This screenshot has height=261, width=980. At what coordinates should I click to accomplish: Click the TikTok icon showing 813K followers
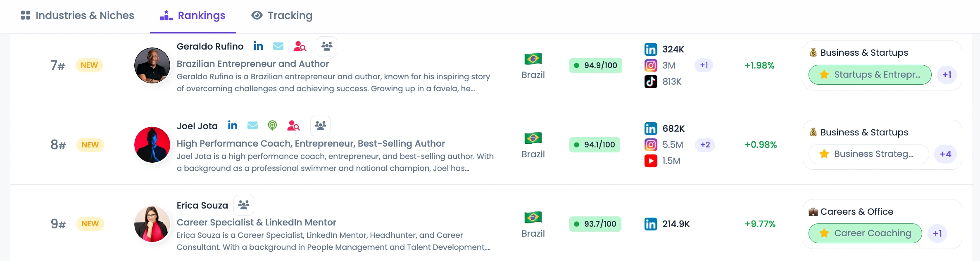point(651,81)
